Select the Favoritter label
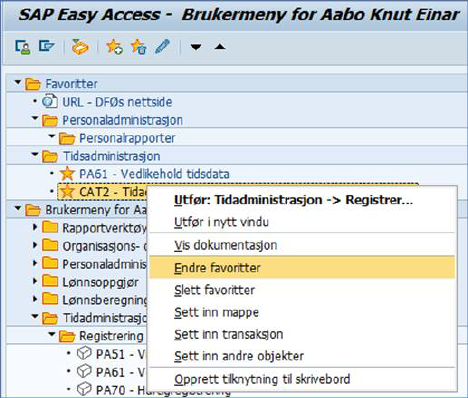The height and width of the screenshot is (398, 468). [71, 84]
